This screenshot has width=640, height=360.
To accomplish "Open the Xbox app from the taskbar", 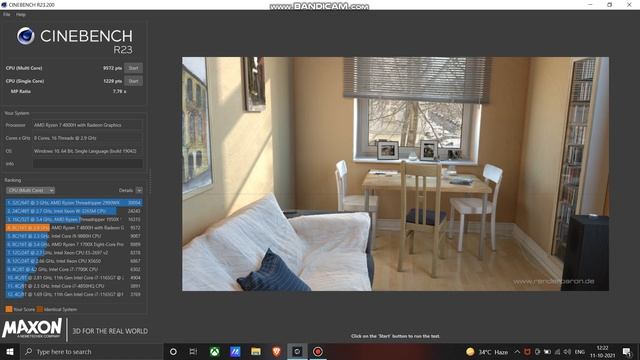I will point(214,351).
